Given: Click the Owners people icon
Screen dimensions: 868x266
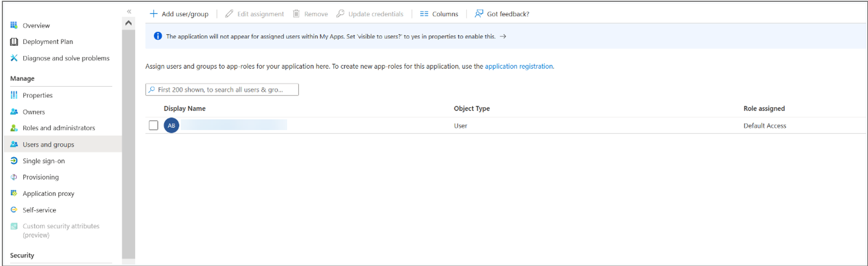Looking at the screenshot, I should coord(14,112).
